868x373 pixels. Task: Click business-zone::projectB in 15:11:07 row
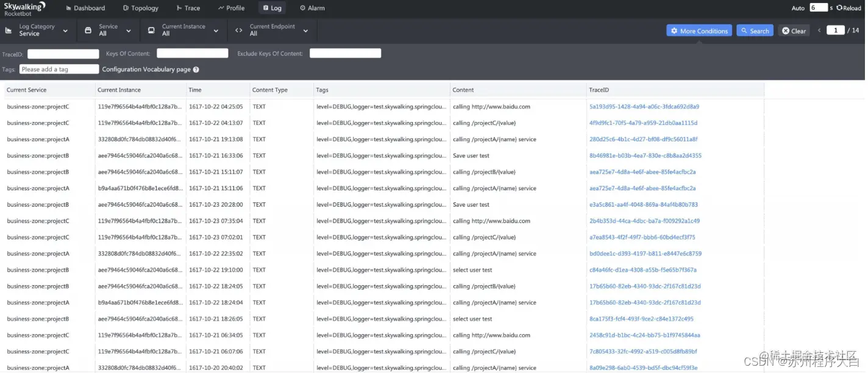38,172
